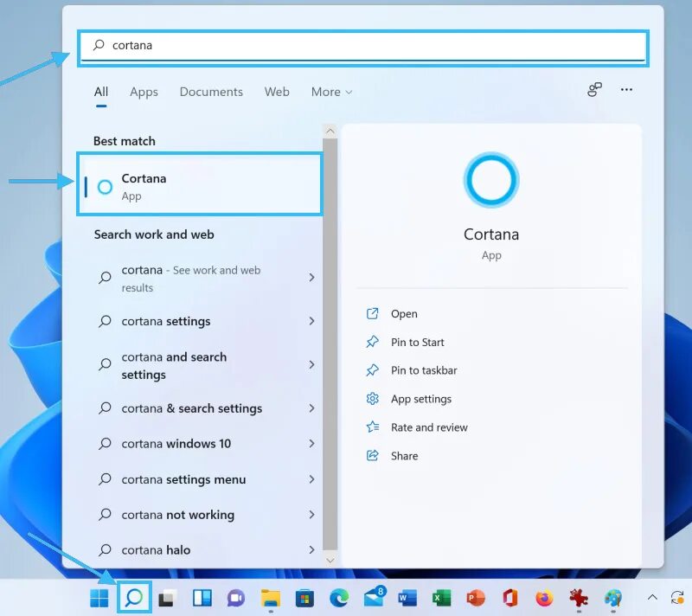
Task: Launch Microsoft Edge from the taskbar
Action: [337, 598]
